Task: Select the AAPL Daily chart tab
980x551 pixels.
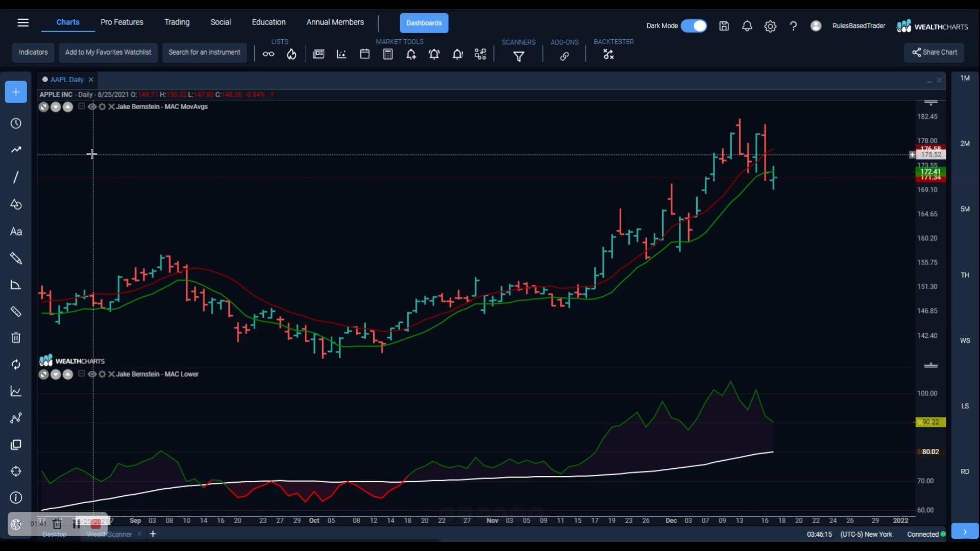Action: pos(67,80)
